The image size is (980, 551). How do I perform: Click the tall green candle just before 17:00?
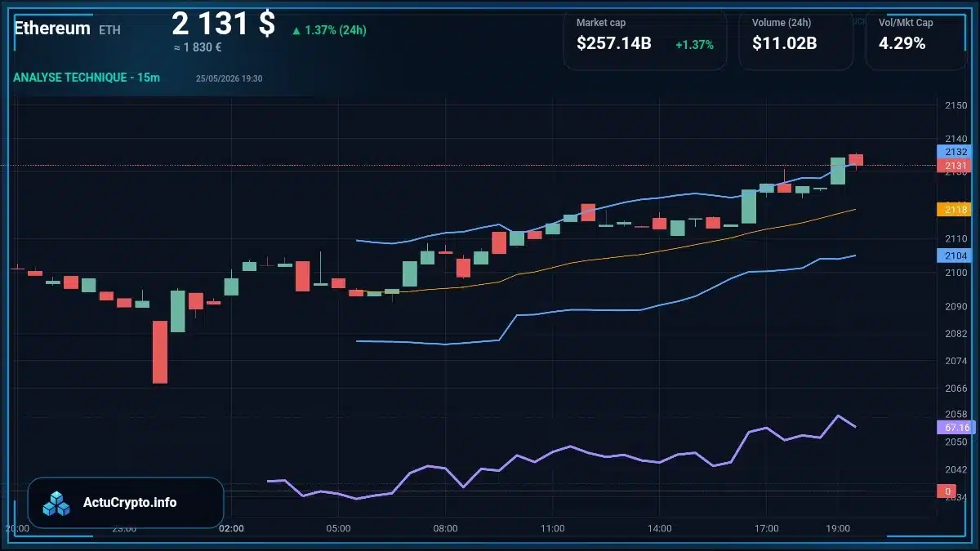[x=749, y=207]
